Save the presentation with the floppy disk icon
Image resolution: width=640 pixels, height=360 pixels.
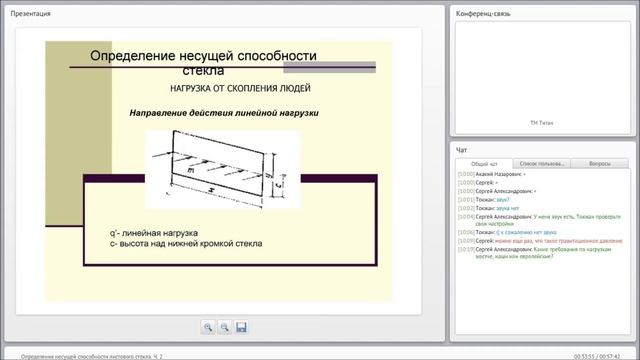tap(241, 327)
